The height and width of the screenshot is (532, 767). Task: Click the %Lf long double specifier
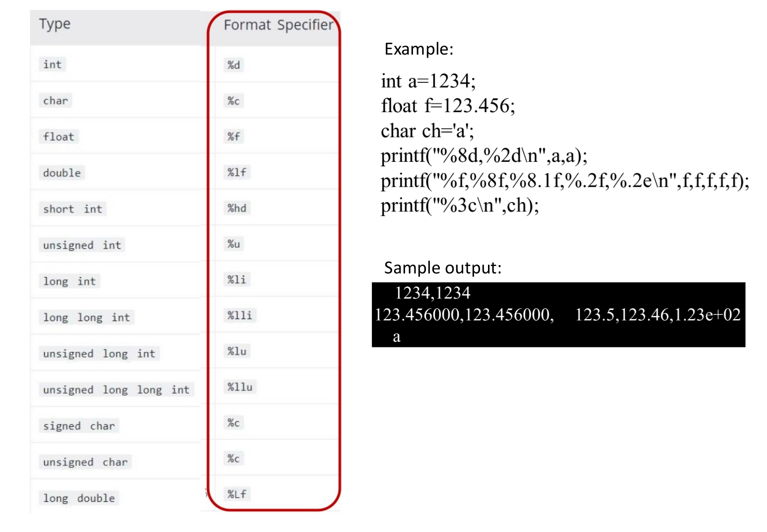(x=237, y=494)
